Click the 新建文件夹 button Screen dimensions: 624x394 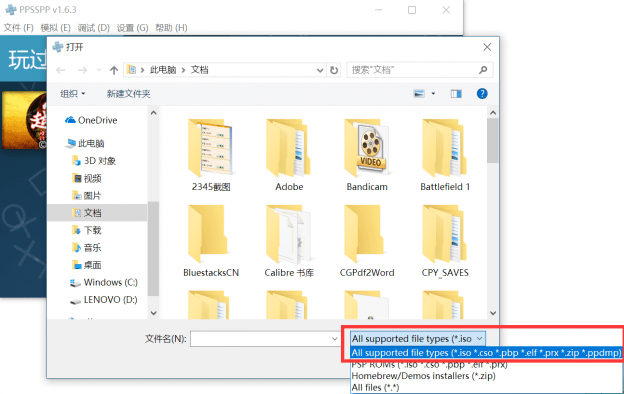point(129,94)
